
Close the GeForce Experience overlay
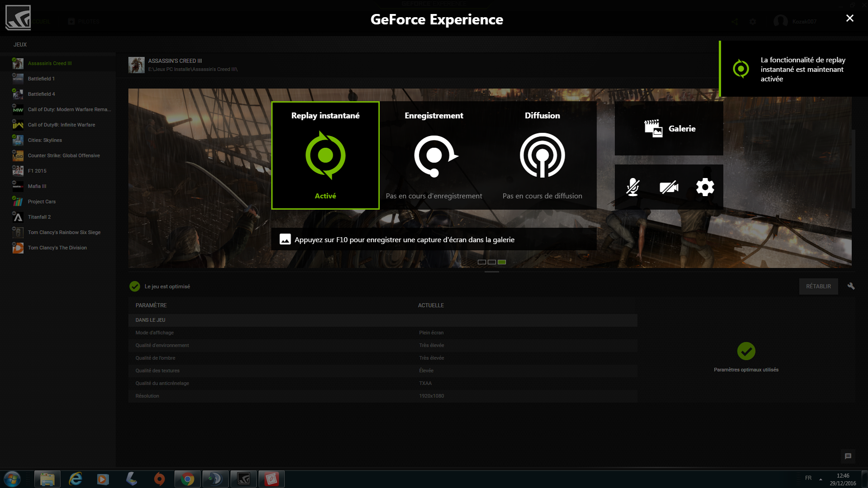[x=849, y=18]
